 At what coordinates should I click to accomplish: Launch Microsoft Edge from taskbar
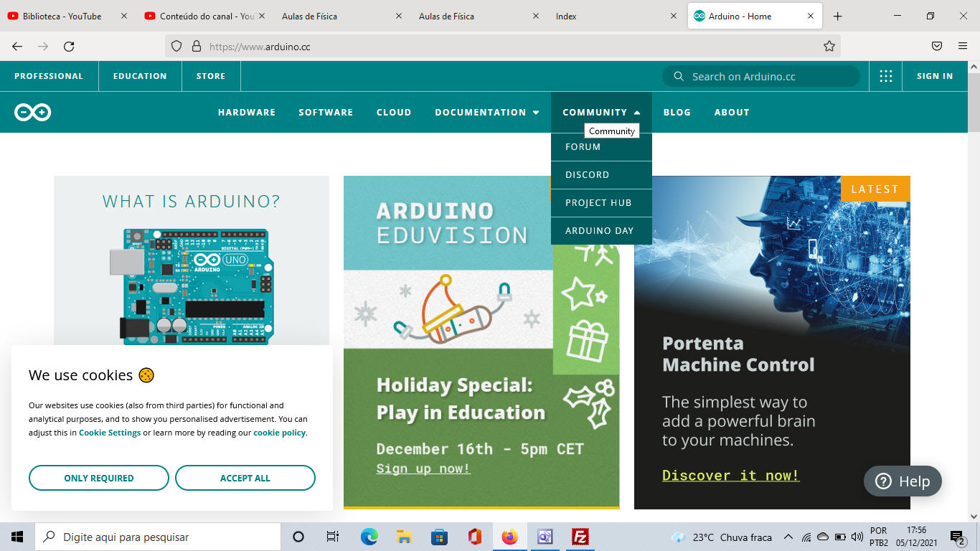(369, 537)
